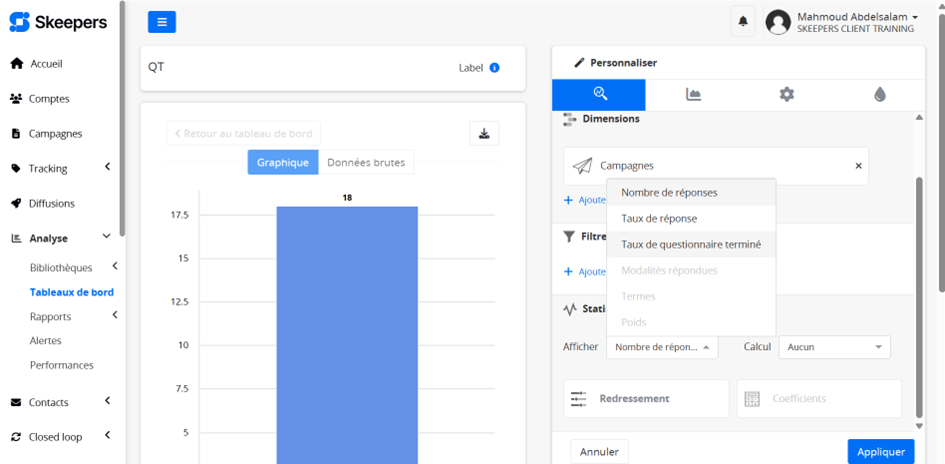Click the download chart icon
The width and height of the screenshot is (945, 464).
click(484, 134)
